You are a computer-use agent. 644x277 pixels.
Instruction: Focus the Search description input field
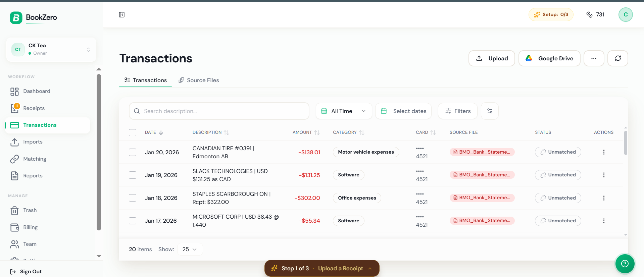coord(219,111)
